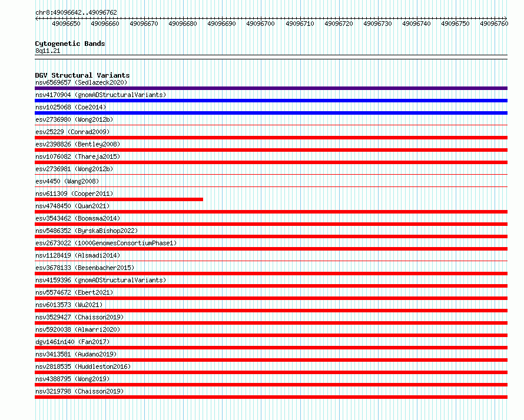The height and width of the screenshot is (420, 524).
Task: Open variant nsv4388795 (Wong2019)
Action: 72,379
